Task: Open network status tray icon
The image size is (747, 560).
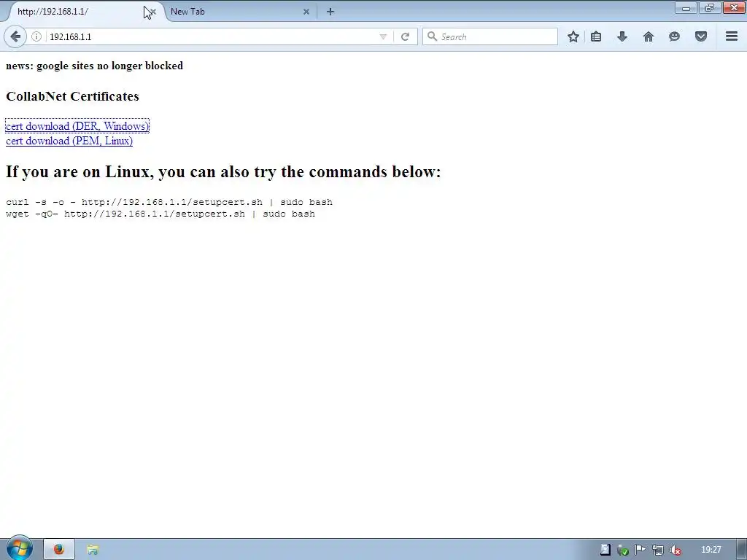Action: pos(657,550)
